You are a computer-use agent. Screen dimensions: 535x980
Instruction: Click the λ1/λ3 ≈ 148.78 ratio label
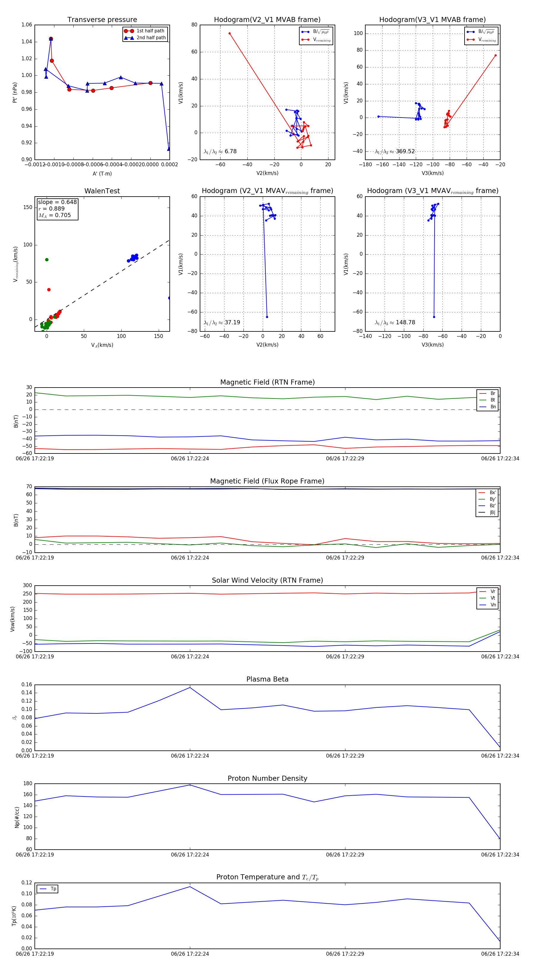coord(395,323)
